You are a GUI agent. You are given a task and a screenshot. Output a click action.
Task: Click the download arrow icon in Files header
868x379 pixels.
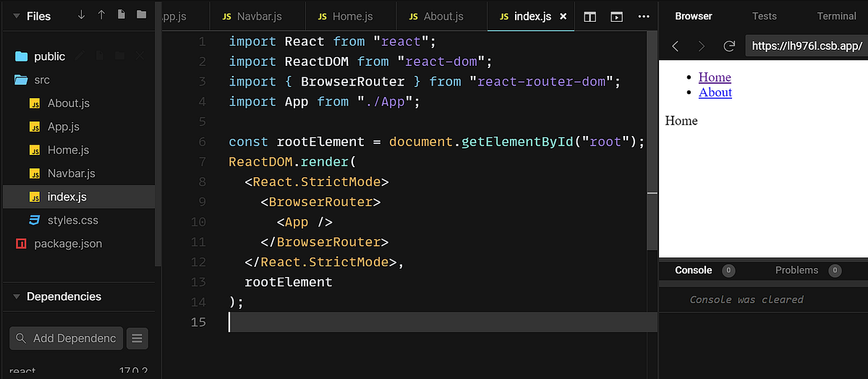pos(81,15)
